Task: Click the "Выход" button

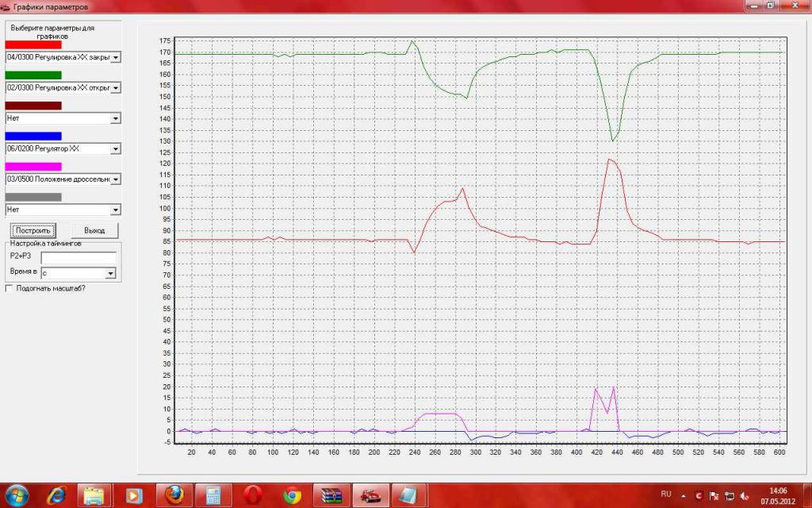Action: pos(94,230)
